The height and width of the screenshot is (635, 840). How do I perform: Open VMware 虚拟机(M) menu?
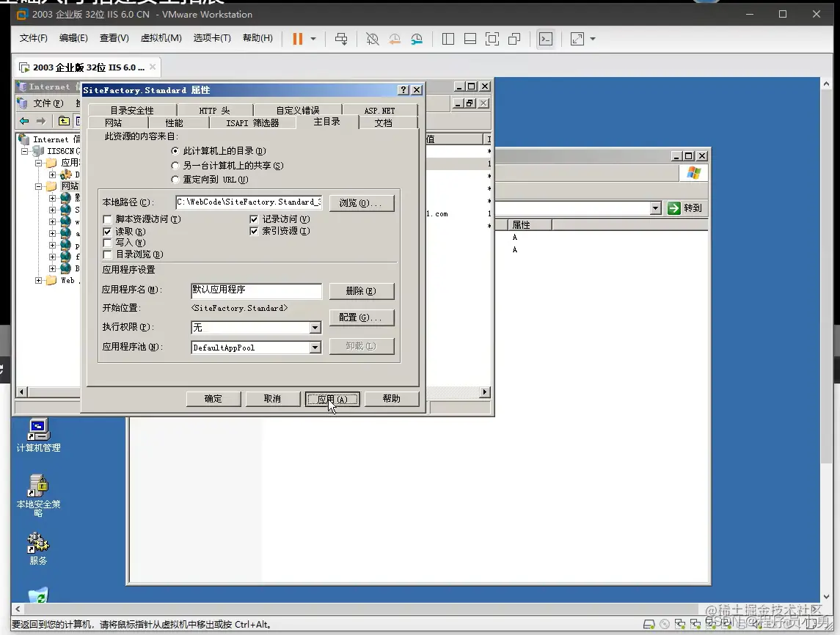point(161,38)
